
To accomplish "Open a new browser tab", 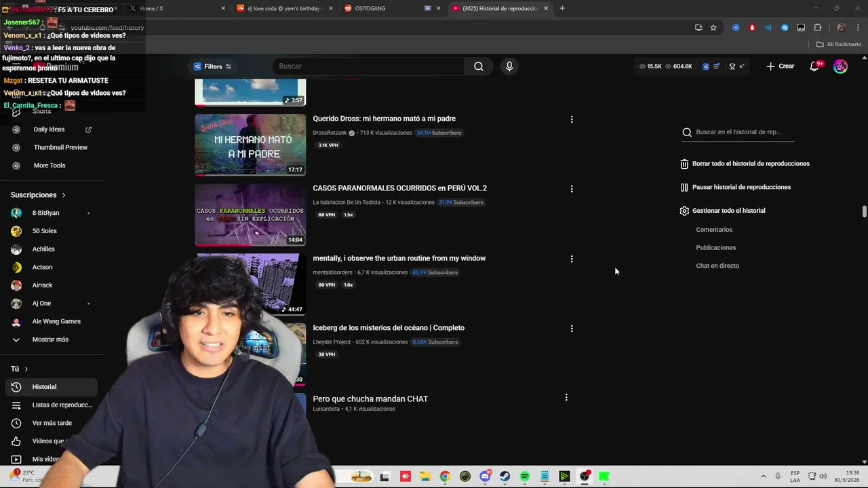I will (x=562, y=8).
